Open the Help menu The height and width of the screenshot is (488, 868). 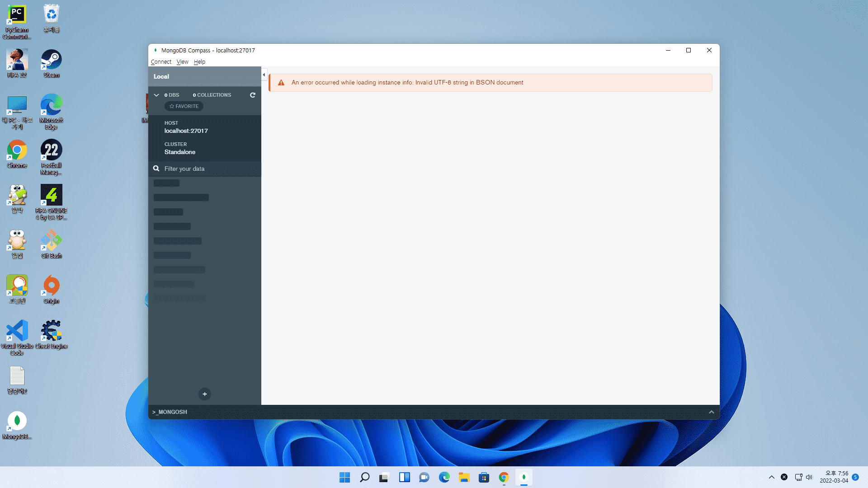click(199, 62)
